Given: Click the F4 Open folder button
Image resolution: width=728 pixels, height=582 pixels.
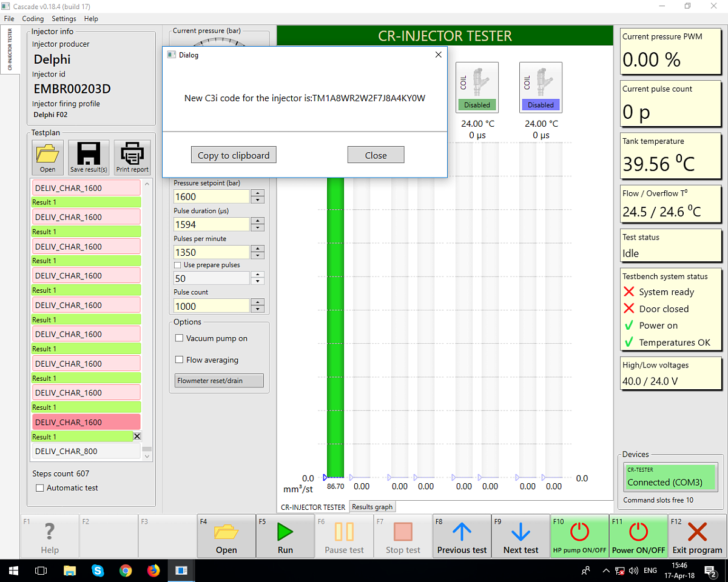Looking at the screenshot, I should coord(226,536).
